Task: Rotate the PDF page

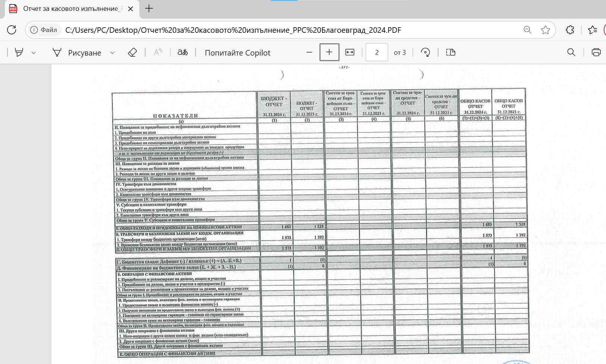Action: point(425,53)
